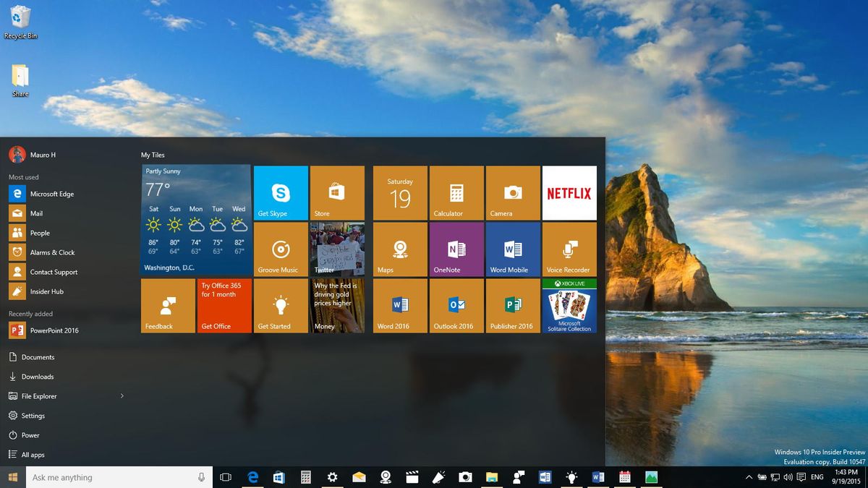Open the ENG language selector

coord(817,477)
